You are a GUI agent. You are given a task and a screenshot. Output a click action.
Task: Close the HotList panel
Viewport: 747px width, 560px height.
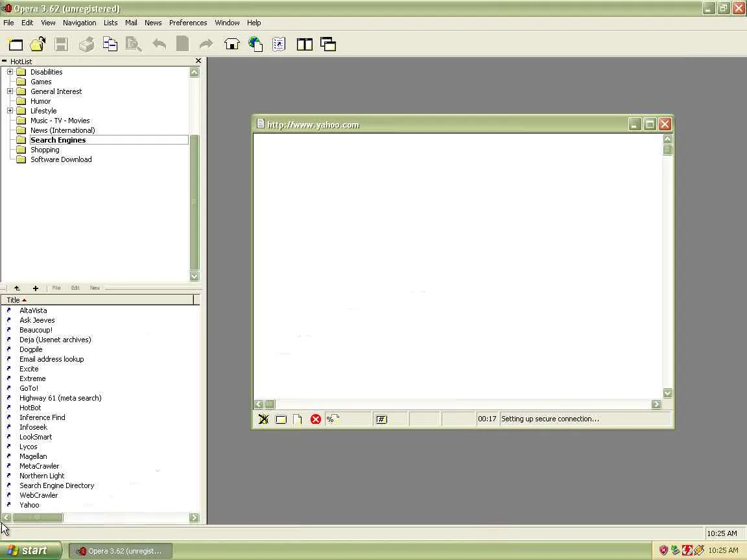(x=198, y=61)
